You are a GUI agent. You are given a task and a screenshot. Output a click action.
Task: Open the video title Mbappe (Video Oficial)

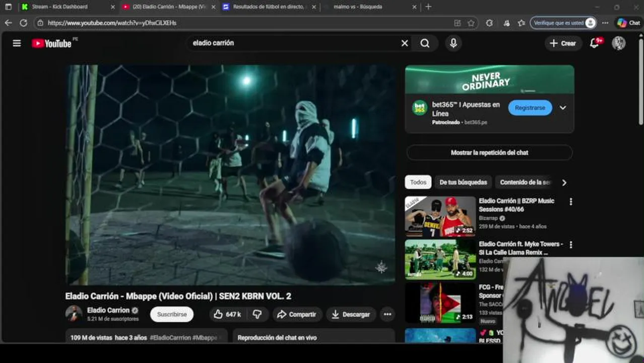[x=178, y=296]
